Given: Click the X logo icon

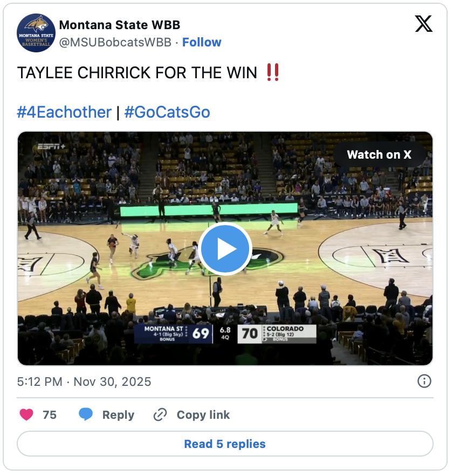Looking at the screenshot, I should (x=423, y=24).
